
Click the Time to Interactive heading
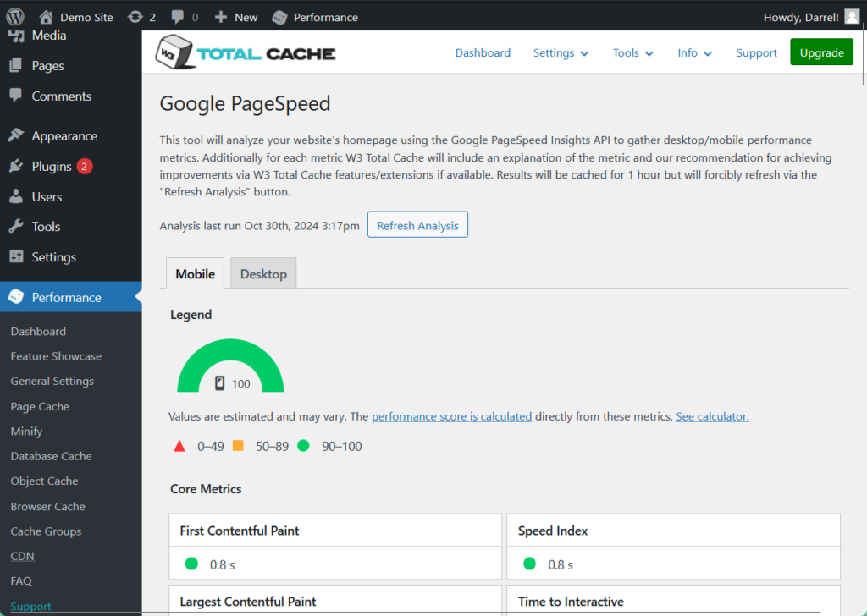(x=571, y=602)
